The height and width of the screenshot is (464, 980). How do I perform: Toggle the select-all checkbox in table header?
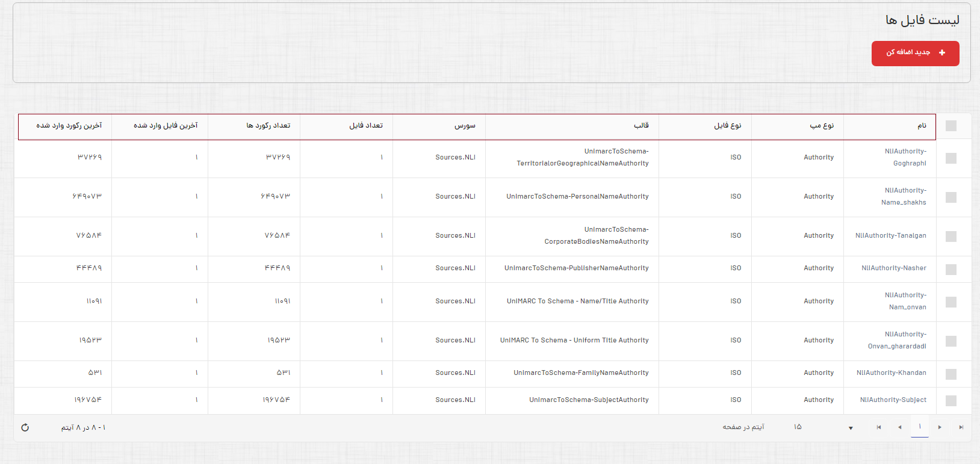click(951, 126)
